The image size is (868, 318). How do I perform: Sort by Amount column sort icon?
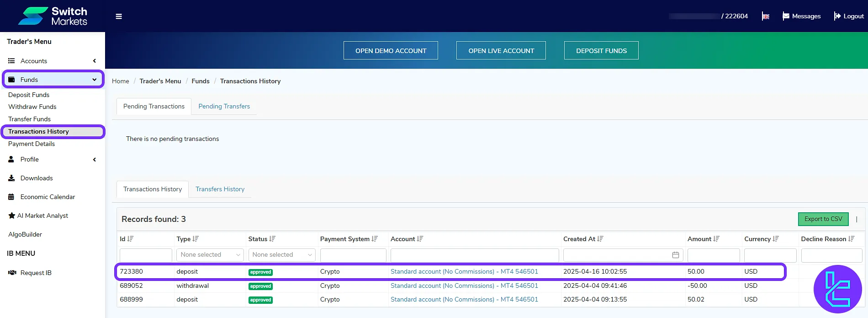coord(716,239)
